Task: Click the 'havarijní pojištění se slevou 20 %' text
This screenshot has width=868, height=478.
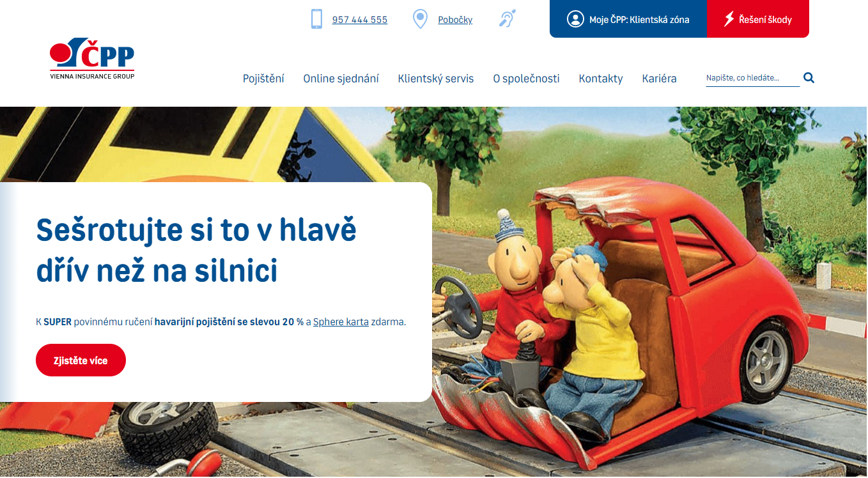Action: coord(229,322)
